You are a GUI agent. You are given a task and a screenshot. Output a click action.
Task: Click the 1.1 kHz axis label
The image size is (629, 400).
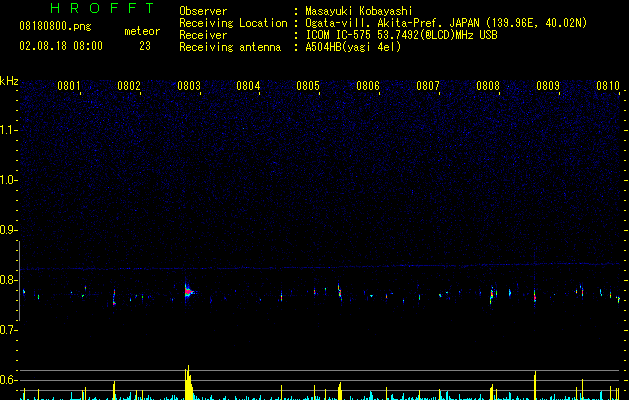click(9, 130)
